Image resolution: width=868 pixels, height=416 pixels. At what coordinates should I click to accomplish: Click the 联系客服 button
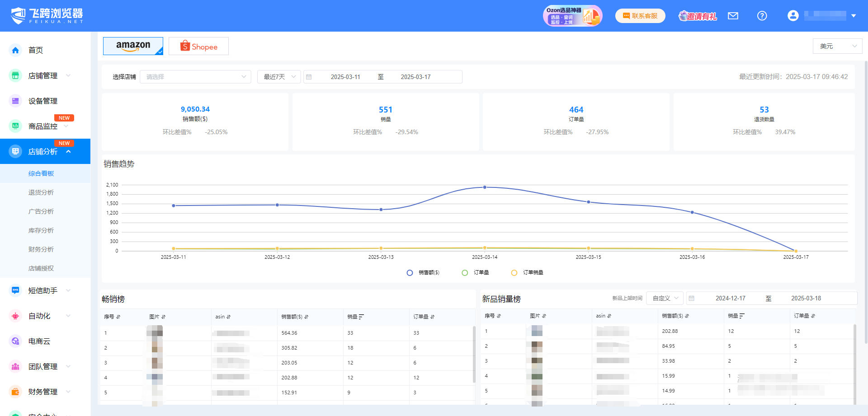pos(640,16)
